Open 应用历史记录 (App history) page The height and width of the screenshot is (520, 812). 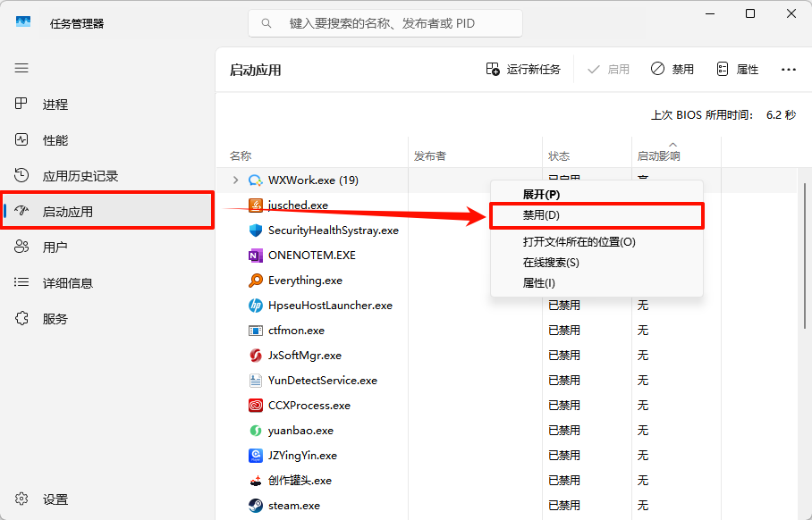point(80,176)
